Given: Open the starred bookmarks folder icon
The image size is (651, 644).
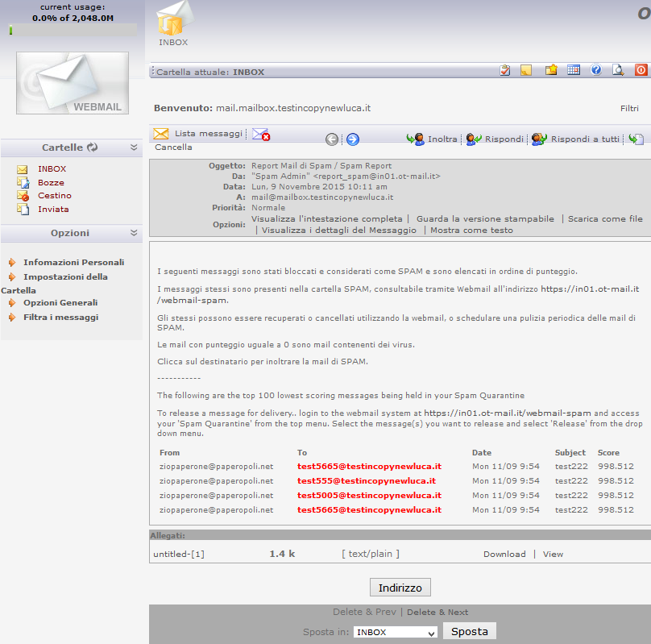Looking at the screenshot, I should pyautogui.click(x=551, y=70).
